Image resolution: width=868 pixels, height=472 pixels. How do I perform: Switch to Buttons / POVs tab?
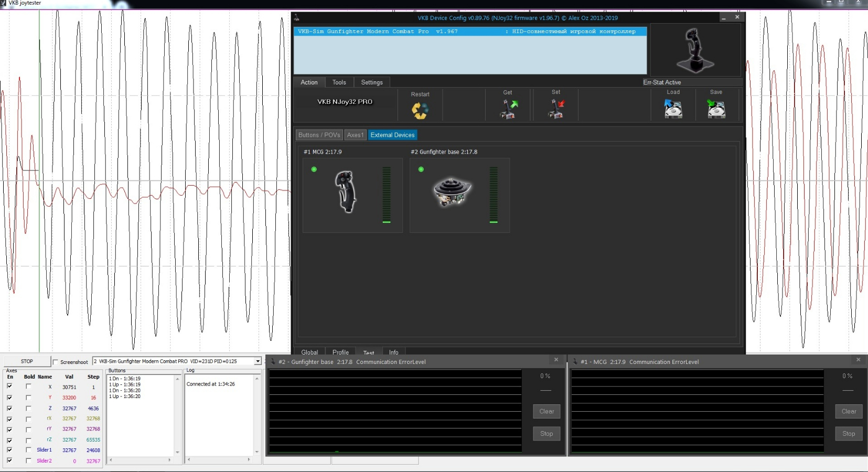pos(319,135)
